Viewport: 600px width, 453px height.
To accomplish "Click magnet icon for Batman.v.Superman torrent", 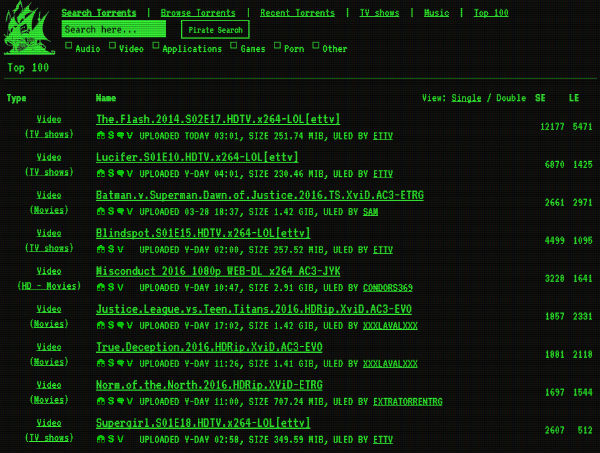I will coord(101,211).
